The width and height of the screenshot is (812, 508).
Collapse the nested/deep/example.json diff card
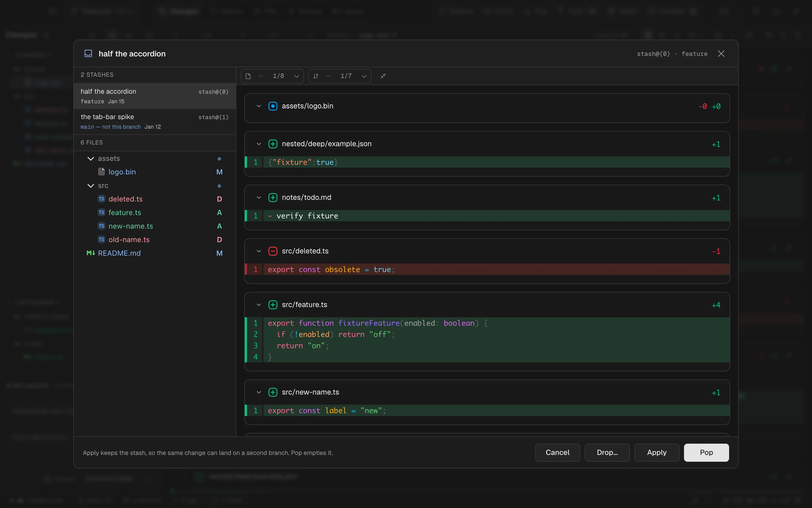click(259, 144)
